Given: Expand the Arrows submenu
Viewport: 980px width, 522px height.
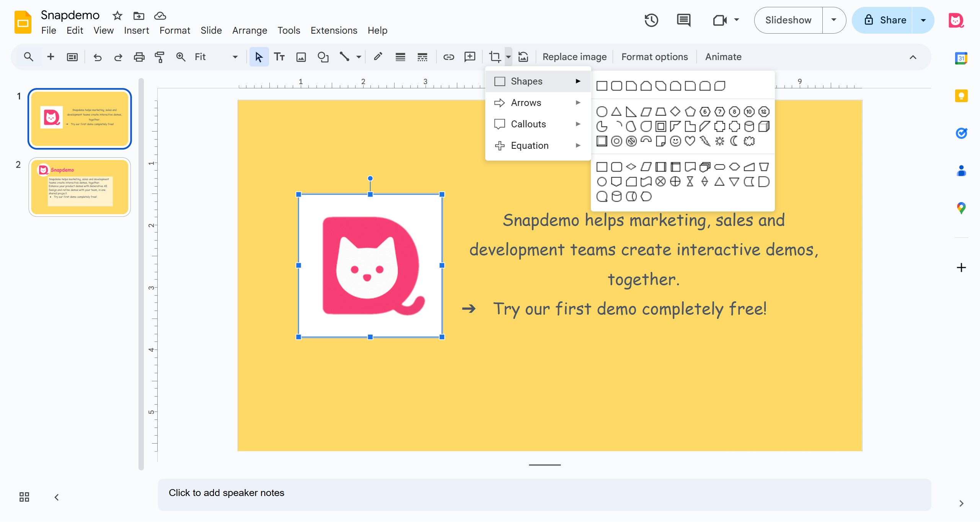Looking at the screenshot, I should 538,102.
